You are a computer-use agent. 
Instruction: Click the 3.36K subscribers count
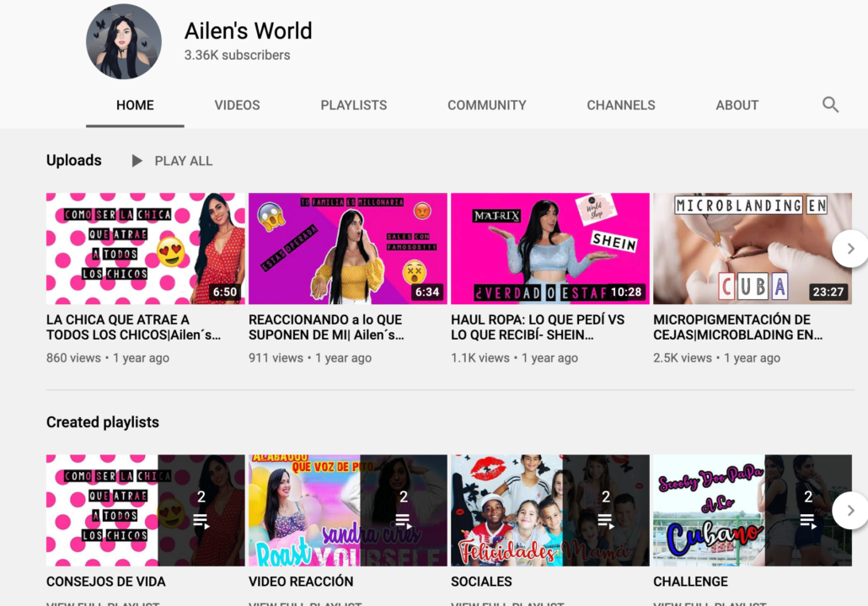tap(237, 56)
